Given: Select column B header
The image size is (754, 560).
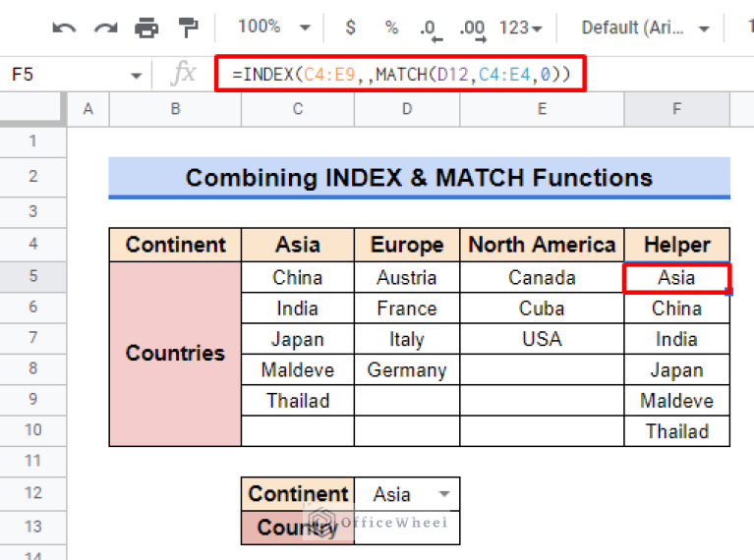Looking at the screenshot, I should coord(176,109).
